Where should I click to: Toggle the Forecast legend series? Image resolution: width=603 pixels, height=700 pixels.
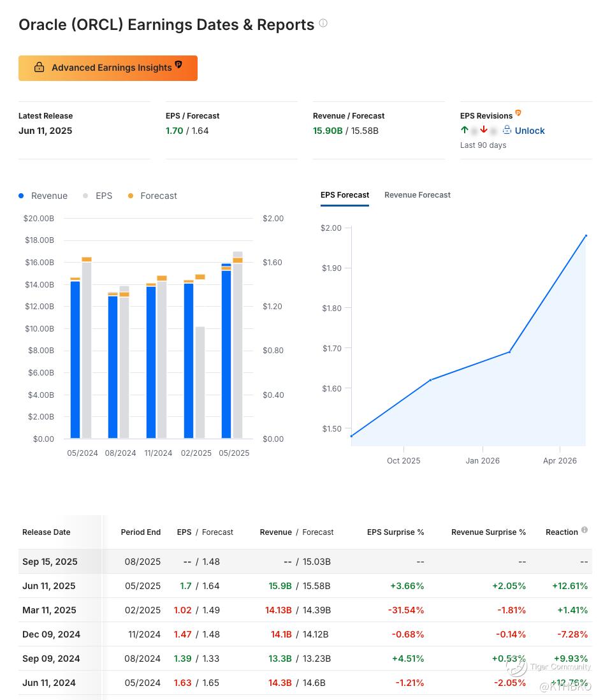point(152,196)
